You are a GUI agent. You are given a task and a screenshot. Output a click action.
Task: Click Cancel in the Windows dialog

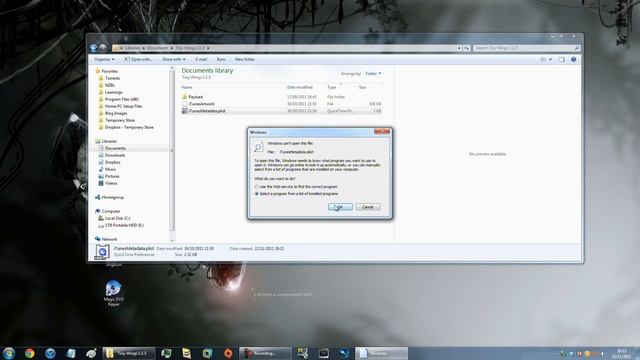point(368,207)
